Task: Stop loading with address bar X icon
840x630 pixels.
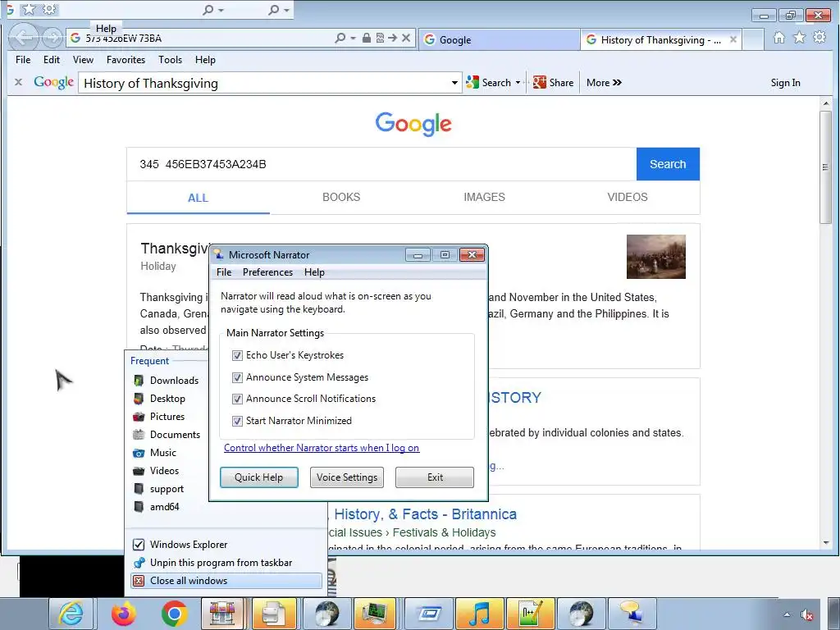Action: click(x=406, y=38)
